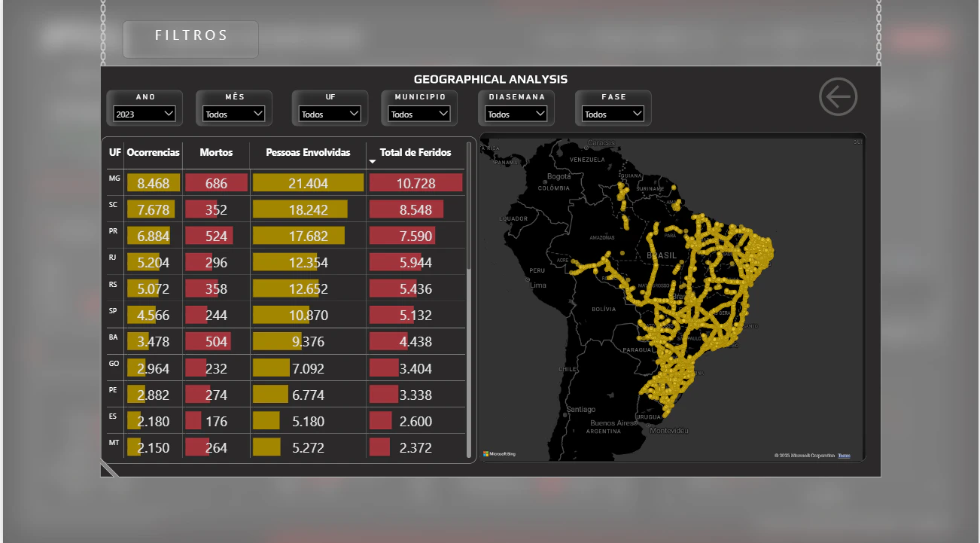The height and width of the screenshot is (543, 980).
Task: Click Pessoas Envolvidas value 7.092
Action: [x=307, y=368]
